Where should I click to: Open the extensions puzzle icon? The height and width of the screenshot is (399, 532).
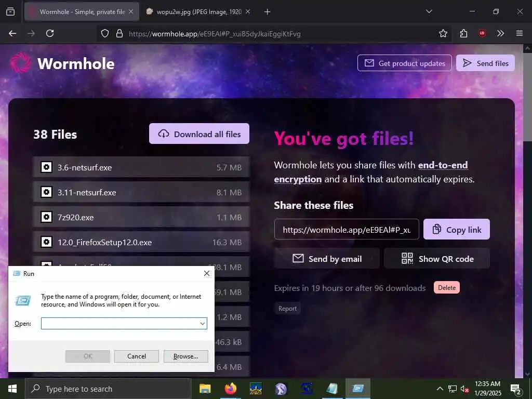[x=463, y=33]
